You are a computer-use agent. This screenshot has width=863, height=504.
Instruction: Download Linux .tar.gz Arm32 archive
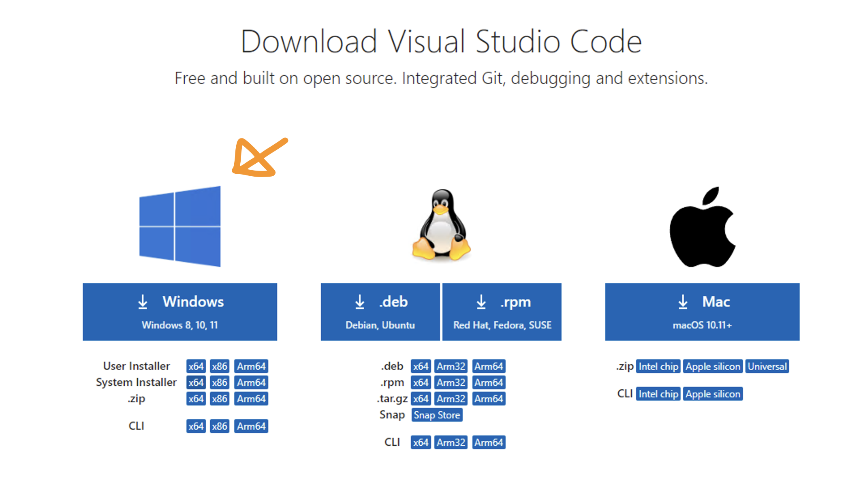(451, 399)
